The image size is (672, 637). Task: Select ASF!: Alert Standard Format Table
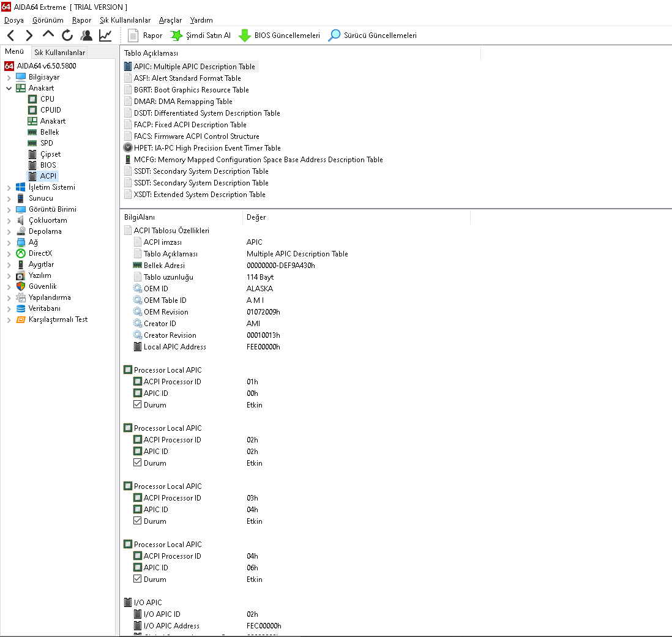187,78
